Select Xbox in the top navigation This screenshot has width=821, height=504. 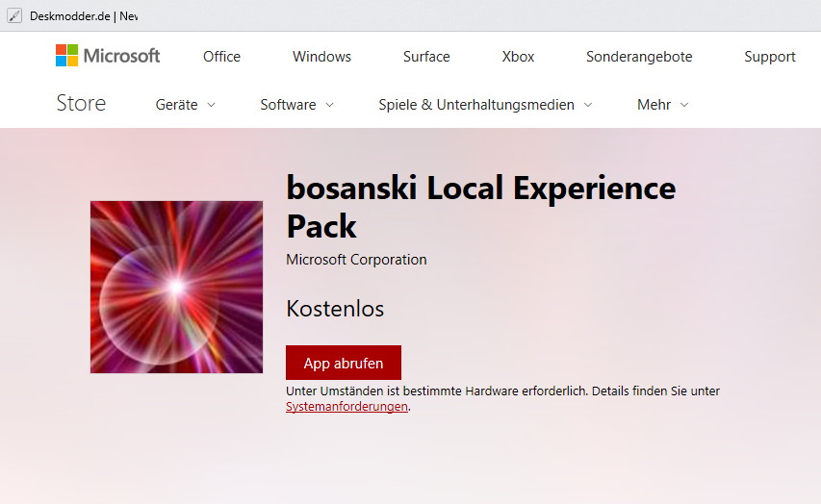click(x=518, y=57)
